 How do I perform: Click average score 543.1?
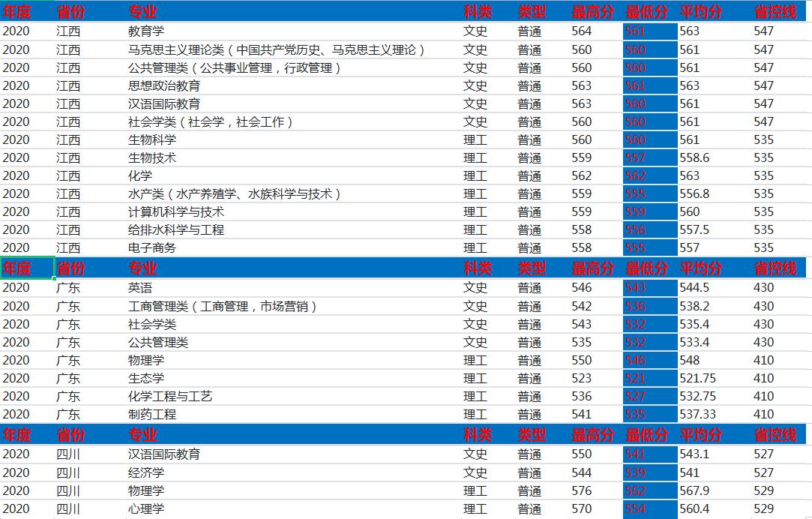(x=694, y=454)
